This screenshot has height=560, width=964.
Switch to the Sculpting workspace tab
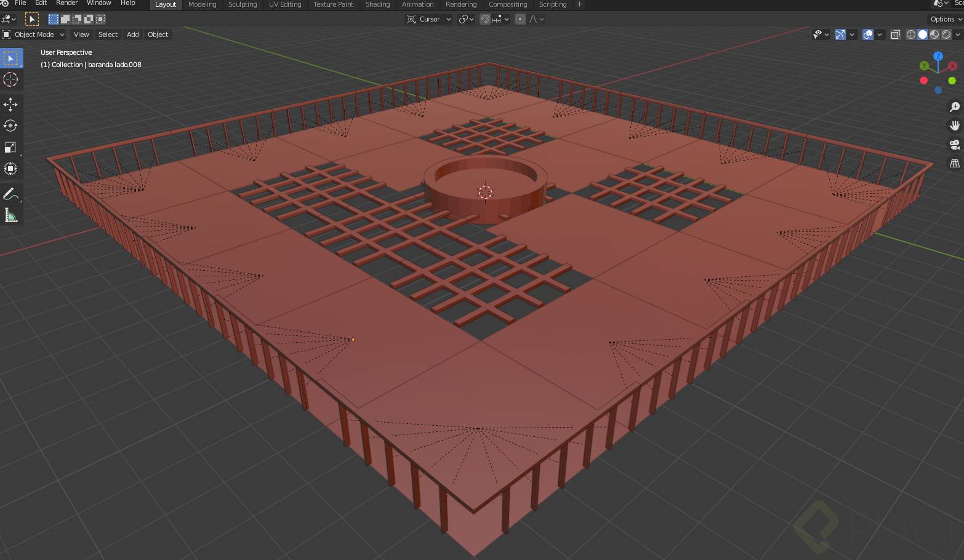pos(243,4)
